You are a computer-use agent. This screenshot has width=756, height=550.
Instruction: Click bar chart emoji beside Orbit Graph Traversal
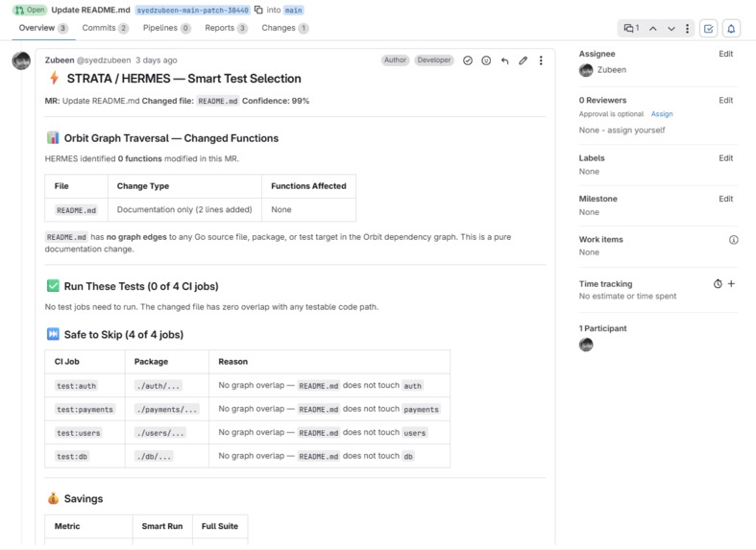click(x=53, y=138)
